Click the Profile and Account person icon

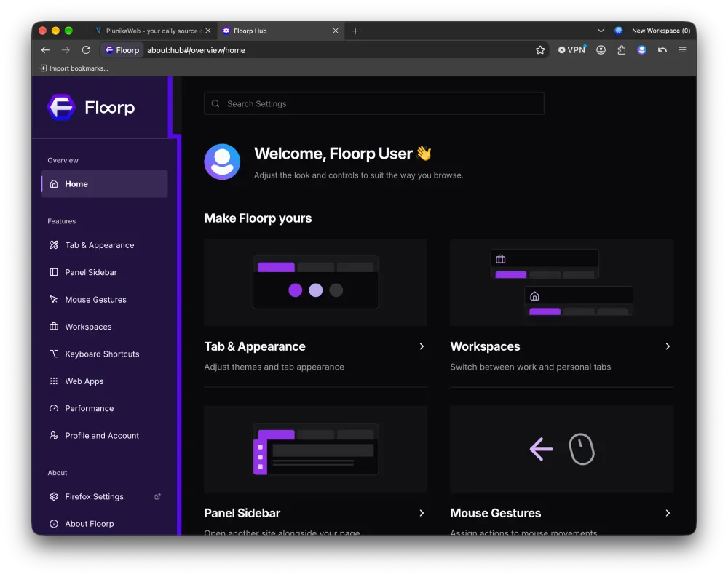pyautogui.click(x=54, y=435)
